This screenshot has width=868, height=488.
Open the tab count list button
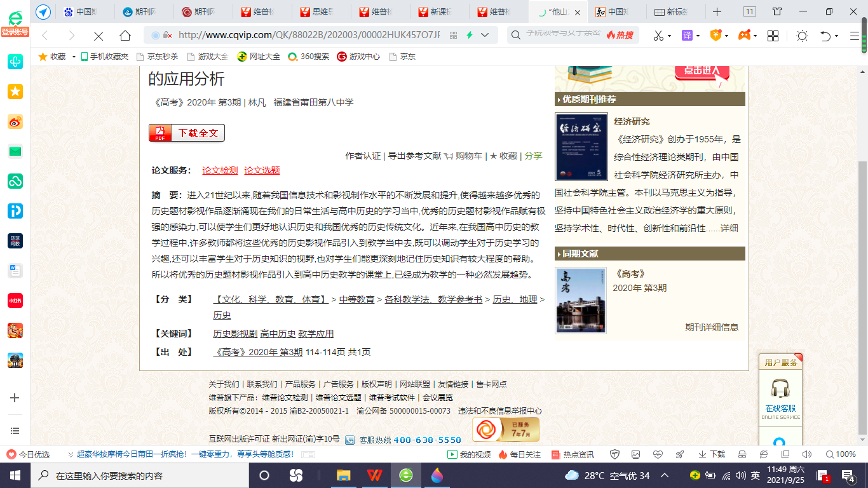click(750, 11)
